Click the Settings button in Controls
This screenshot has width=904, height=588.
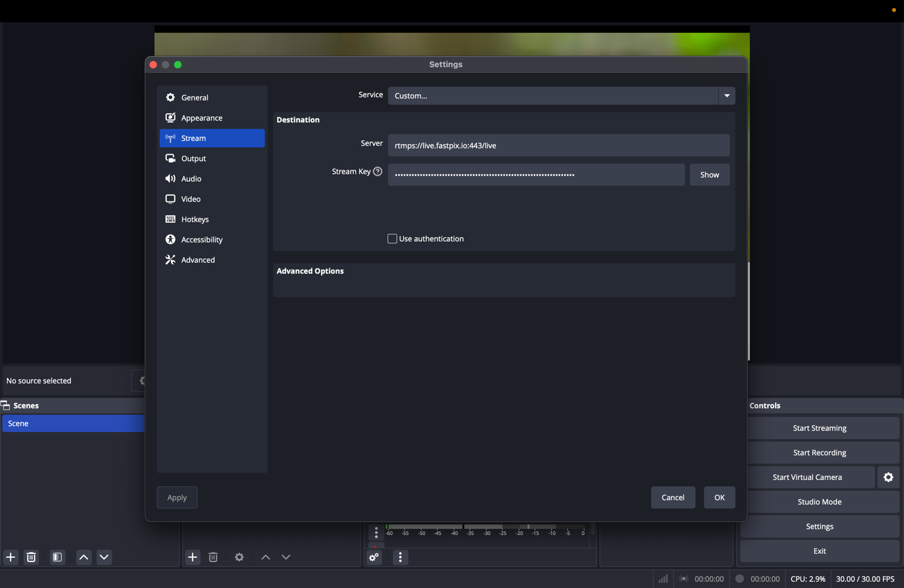(819, 526)
